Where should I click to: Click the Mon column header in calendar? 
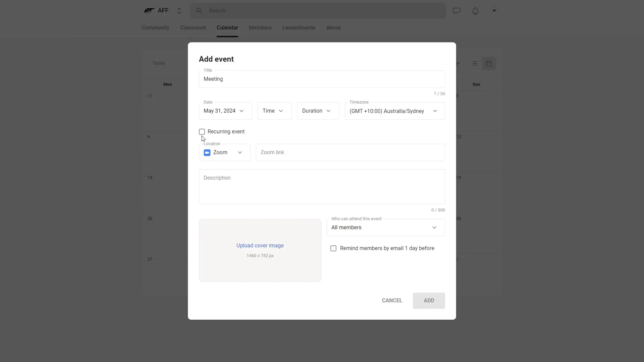pyautogui.click(x=168, y=84)
